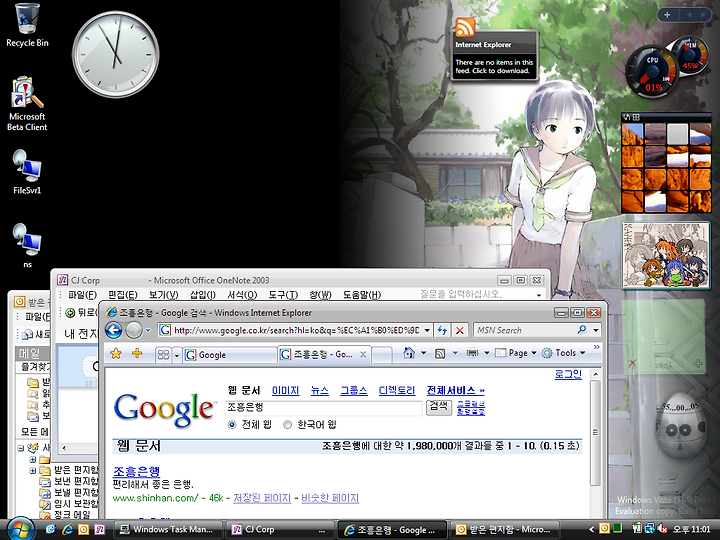Image resolution: width=720 pixels, height=540 pixels.
Task: Click the egg timer gadget
Action: point(679,427)
